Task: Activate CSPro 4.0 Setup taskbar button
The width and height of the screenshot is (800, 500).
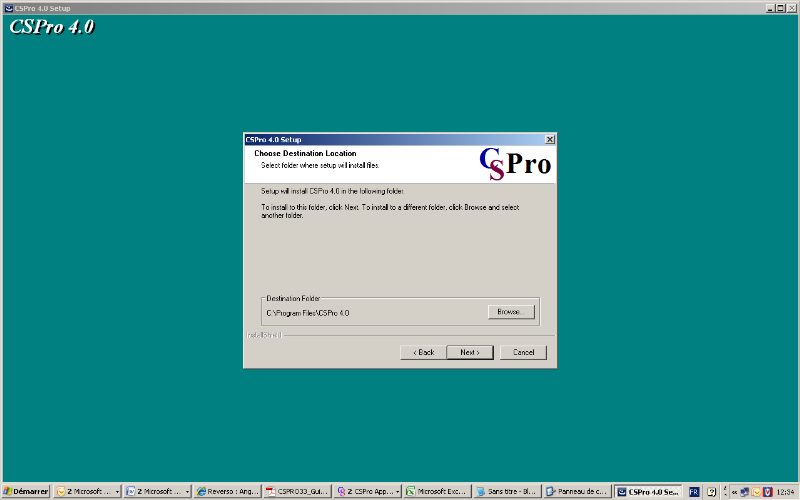Action: [x=647, y=492]
